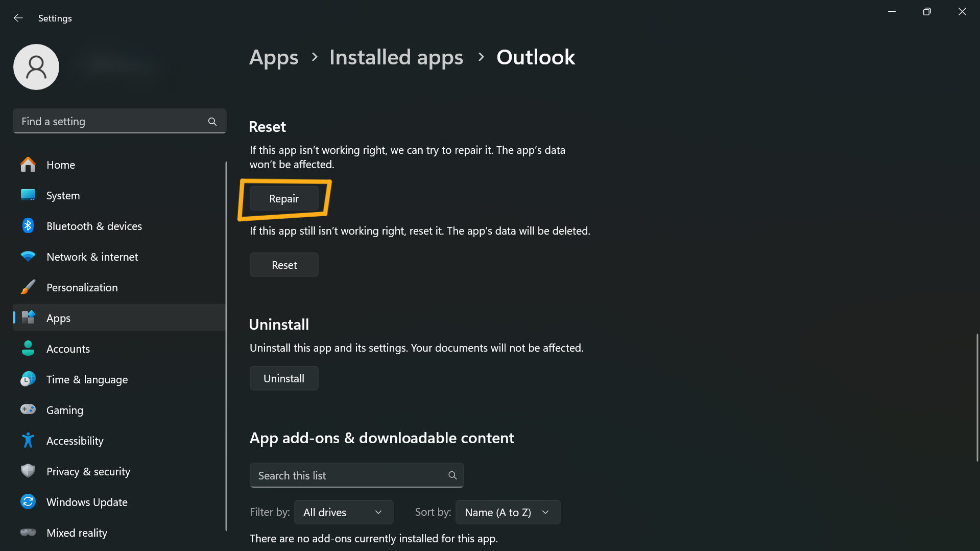
Task: Open Mixed reality settings
Action: (119, 533)
